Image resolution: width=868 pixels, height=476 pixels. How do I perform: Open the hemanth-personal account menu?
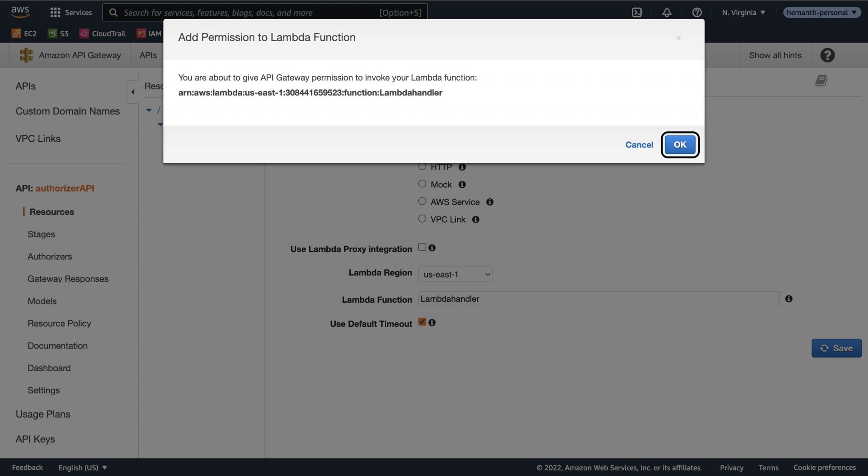(x=821, y=12)
